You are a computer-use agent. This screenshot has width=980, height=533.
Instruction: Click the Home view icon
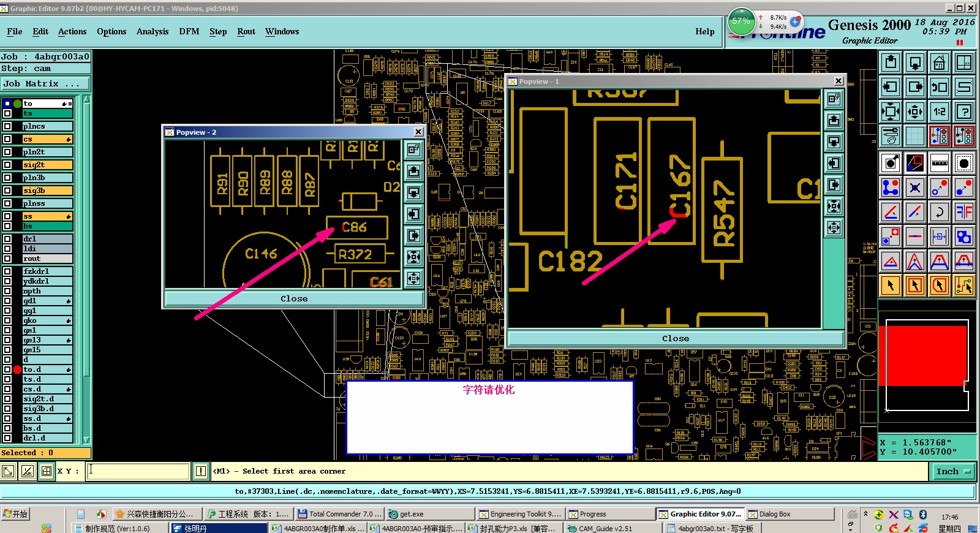pyautogui.click(x=940, y=62)
